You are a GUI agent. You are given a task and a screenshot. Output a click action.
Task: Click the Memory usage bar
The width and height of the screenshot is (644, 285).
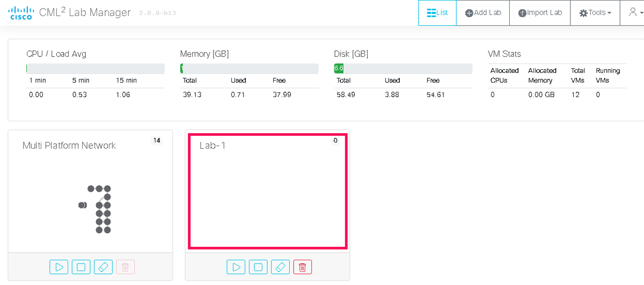250,68
